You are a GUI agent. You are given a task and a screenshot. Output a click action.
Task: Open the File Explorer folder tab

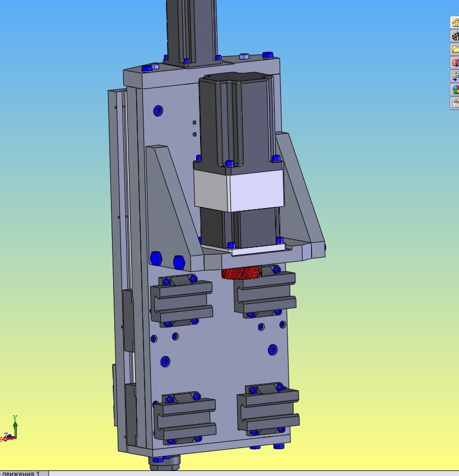tap(455, 49)
